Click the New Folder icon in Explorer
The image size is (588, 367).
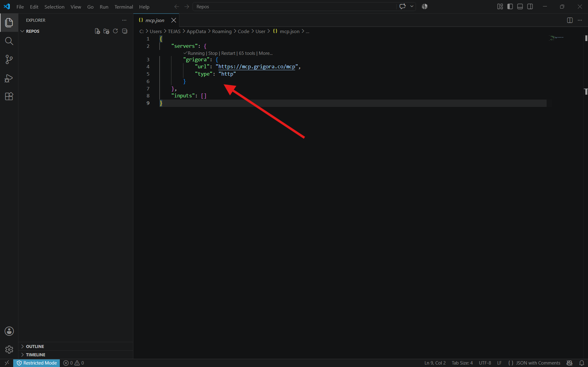click(x=106, y=31)
